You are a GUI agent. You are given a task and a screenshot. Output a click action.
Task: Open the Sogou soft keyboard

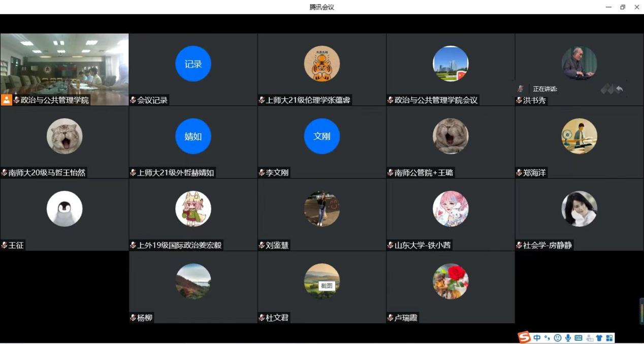pos(578,338)
